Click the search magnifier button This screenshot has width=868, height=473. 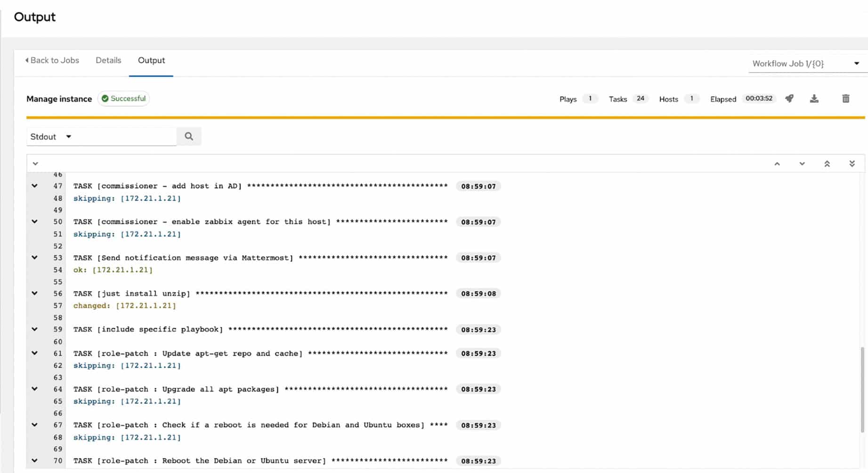(x=189, y=136)
